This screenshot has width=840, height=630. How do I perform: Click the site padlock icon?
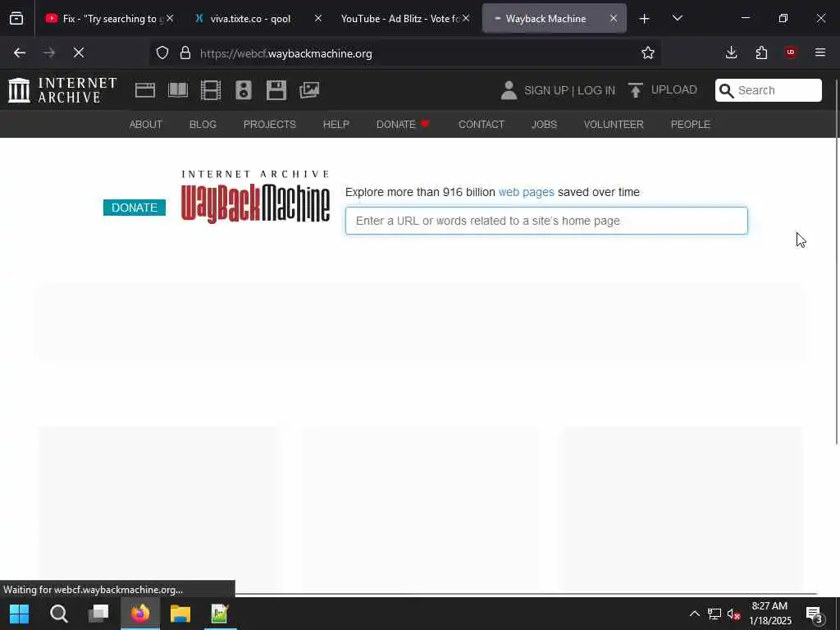[185, 53]
